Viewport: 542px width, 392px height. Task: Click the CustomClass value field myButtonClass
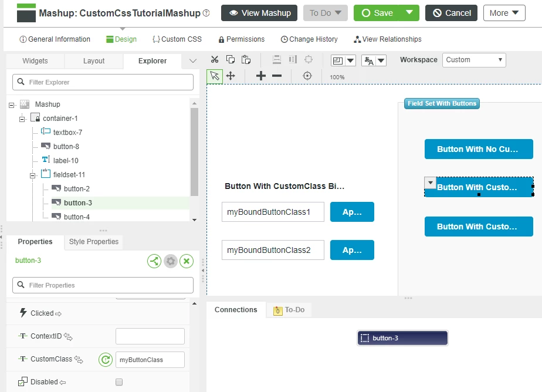[150, 360]
